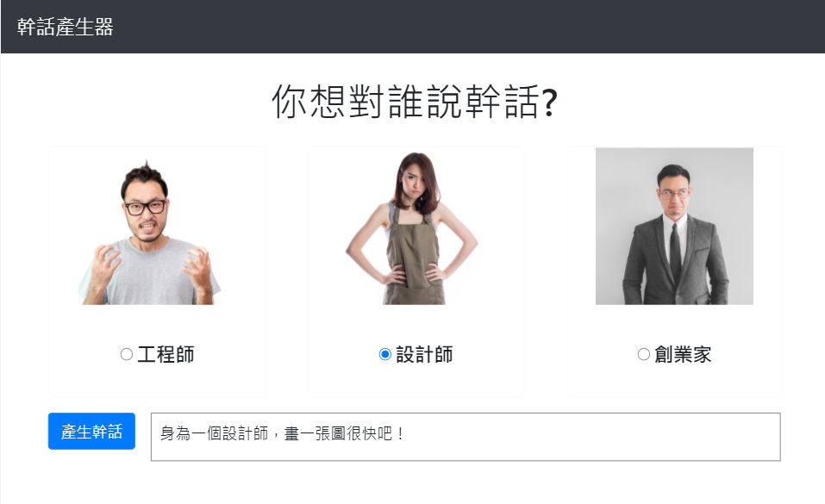
Task: Click empty area of the dark navbar
Action: pos(473,27)
